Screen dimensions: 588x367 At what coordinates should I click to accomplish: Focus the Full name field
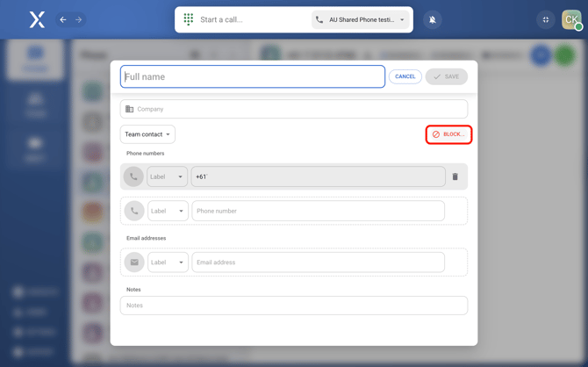253,76
